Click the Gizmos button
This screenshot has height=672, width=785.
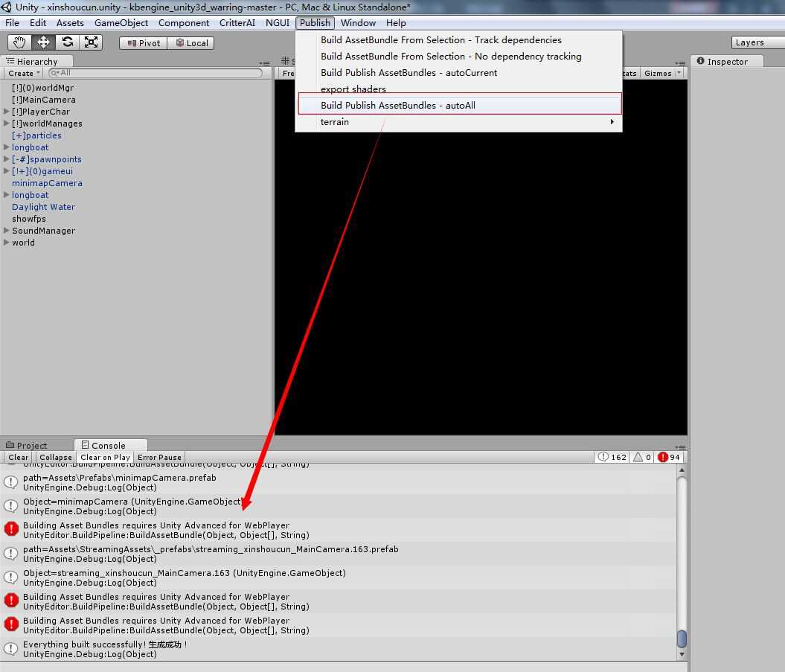[x=657, y=73]
